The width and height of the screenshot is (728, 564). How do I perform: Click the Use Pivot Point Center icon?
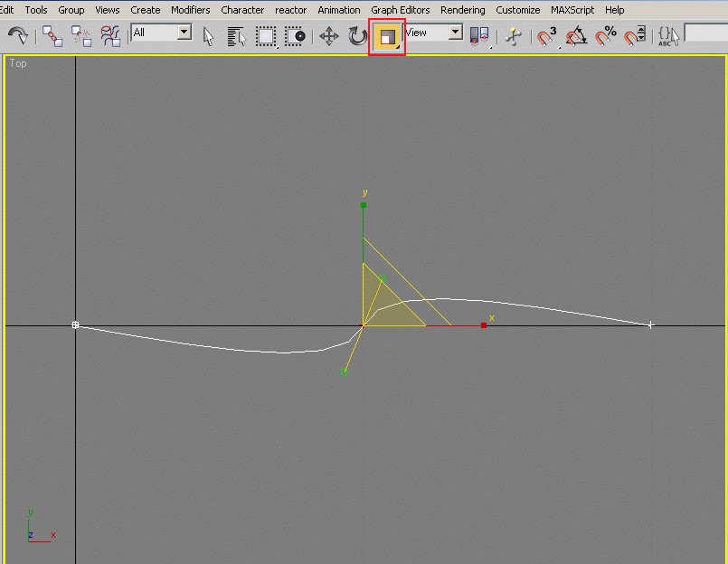479,36
